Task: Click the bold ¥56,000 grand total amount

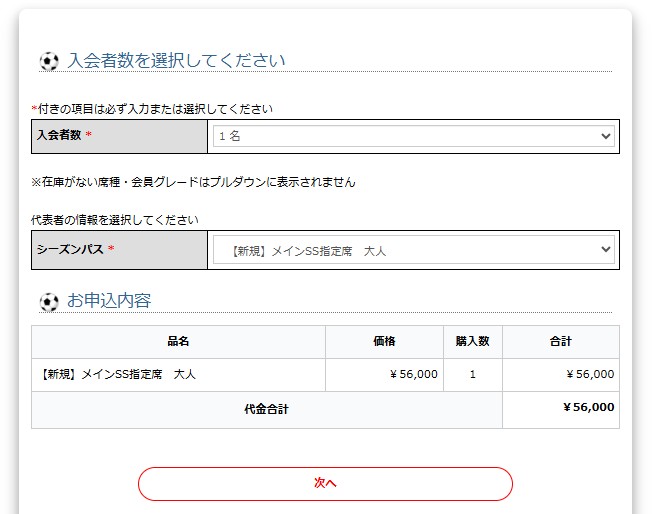Action: [588, 408]
